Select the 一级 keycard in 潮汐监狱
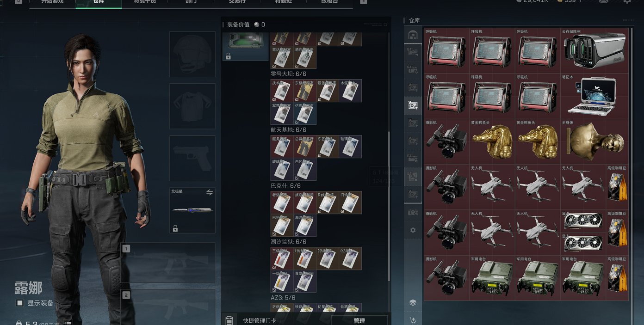The width and height of the screenshot is (644, 325). pos(282,281)
